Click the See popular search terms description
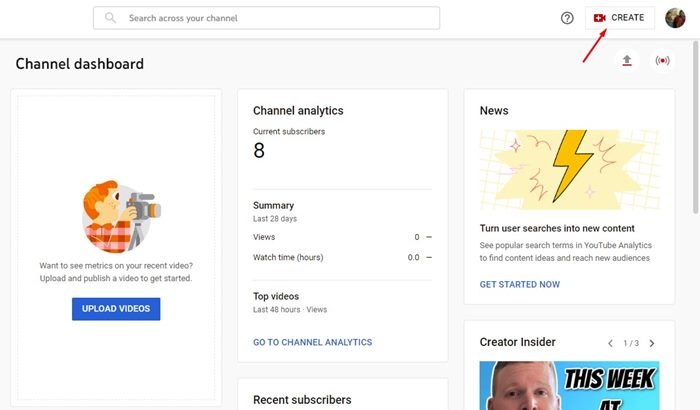Screen dimensions: 700x410 [x=566, y=251]
